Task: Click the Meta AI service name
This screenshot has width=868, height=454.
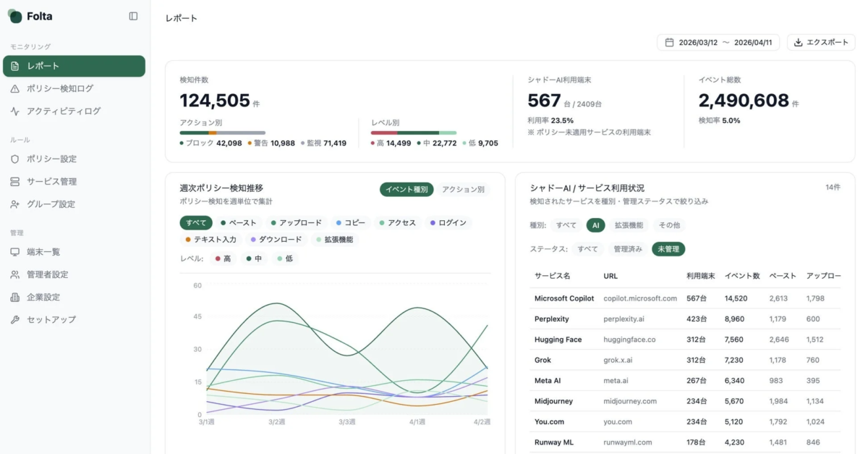Action: (548, 381)
